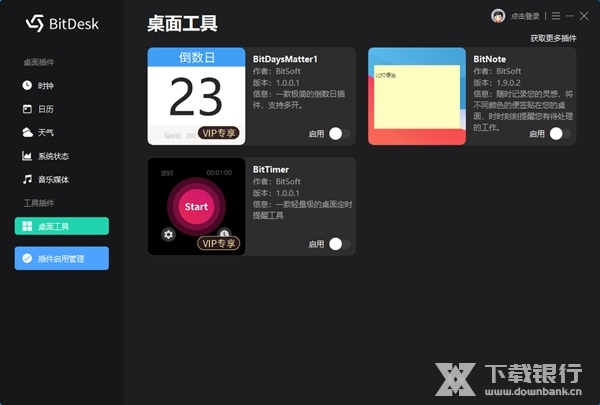The height and width of the screenshot is (405, 600).
Task: Click the BitDaysMatter1 plugin title
Action: tap(285, 59)
